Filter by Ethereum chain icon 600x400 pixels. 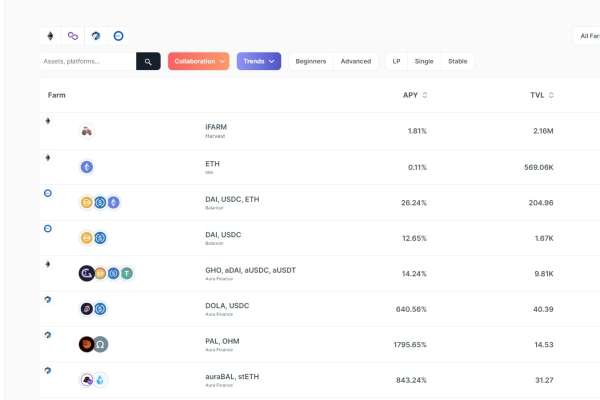[50, 36]
